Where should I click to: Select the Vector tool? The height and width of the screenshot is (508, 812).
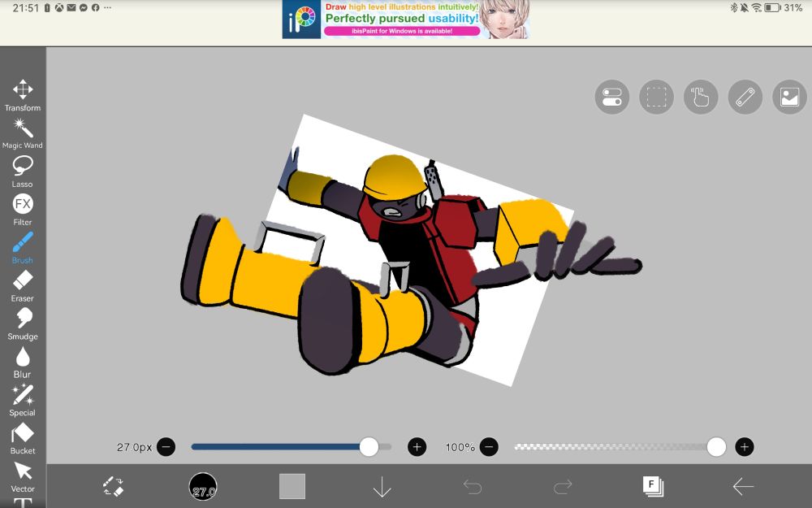[x=22, y=476]
